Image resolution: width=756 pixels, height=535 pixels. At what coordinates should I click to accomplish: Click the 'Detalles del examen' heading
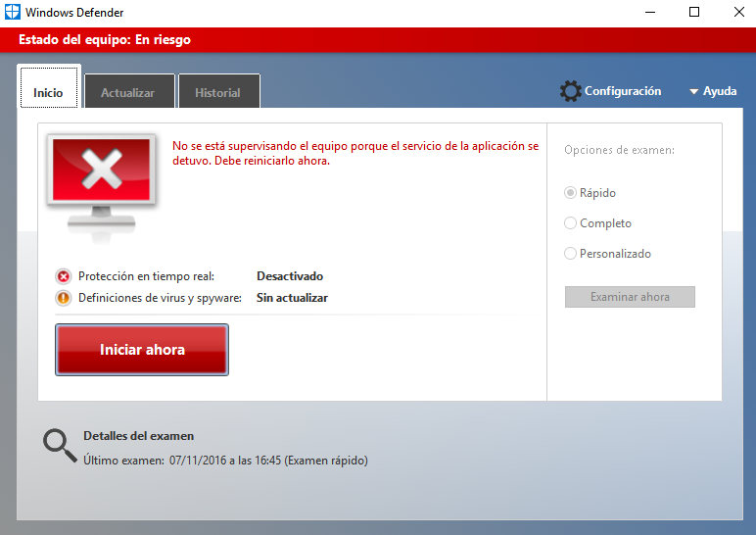coord(138,436)
